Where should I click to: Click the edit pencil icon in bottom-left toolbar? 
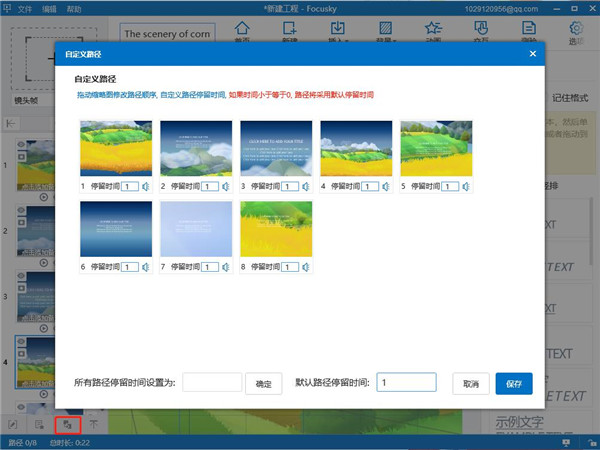[13, 424]
